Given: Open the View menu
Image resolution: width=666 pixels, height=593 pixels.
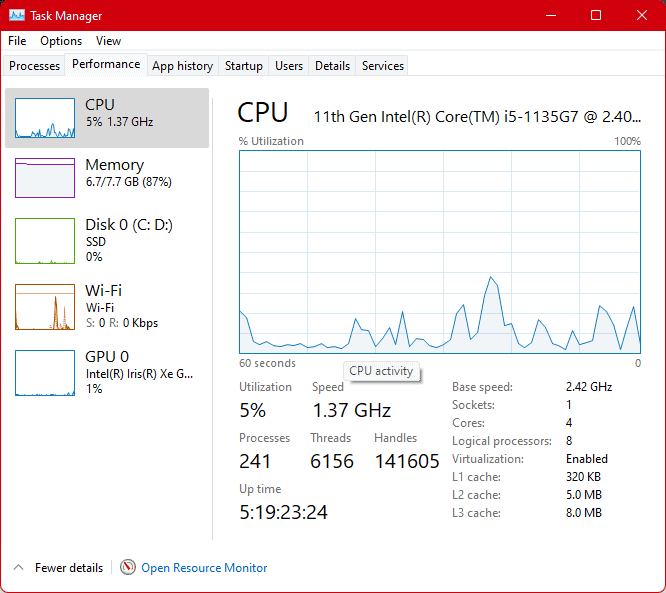Looking at the screenshot, I should tap(108, 41).
